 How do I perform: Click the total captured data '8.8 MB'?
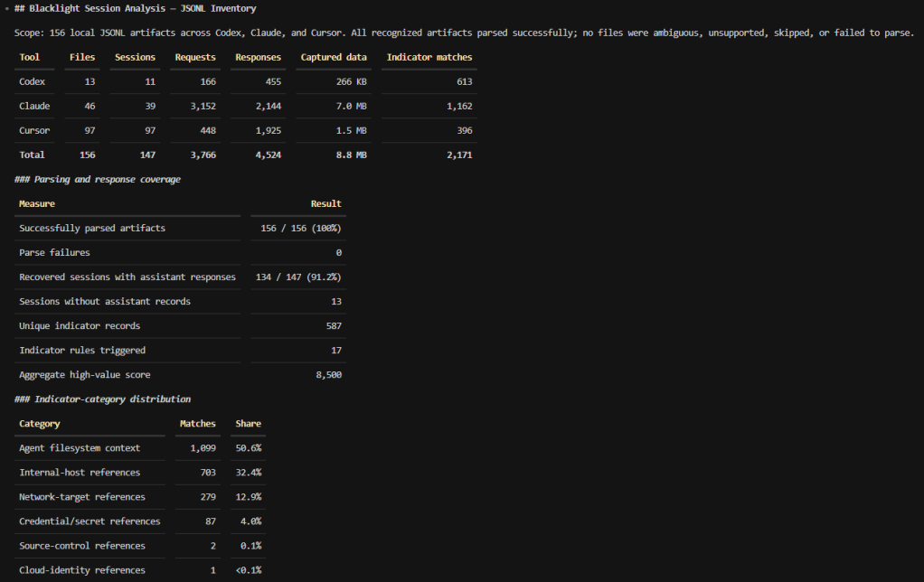point(351,155)
